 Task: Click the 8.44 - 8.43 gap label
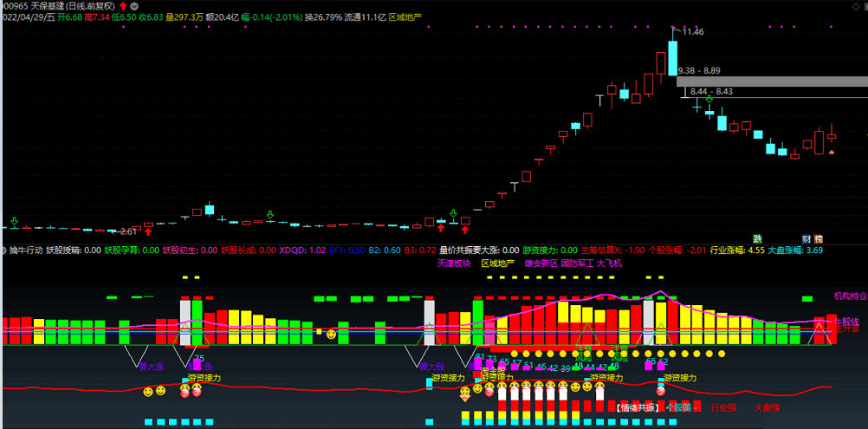pyautogui.click(x=712, y=91)
